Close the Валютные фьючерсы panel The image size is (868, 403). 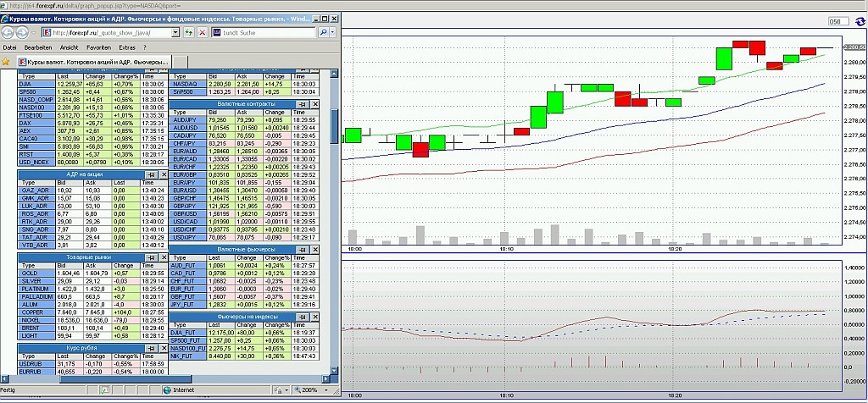pos(315,251)
